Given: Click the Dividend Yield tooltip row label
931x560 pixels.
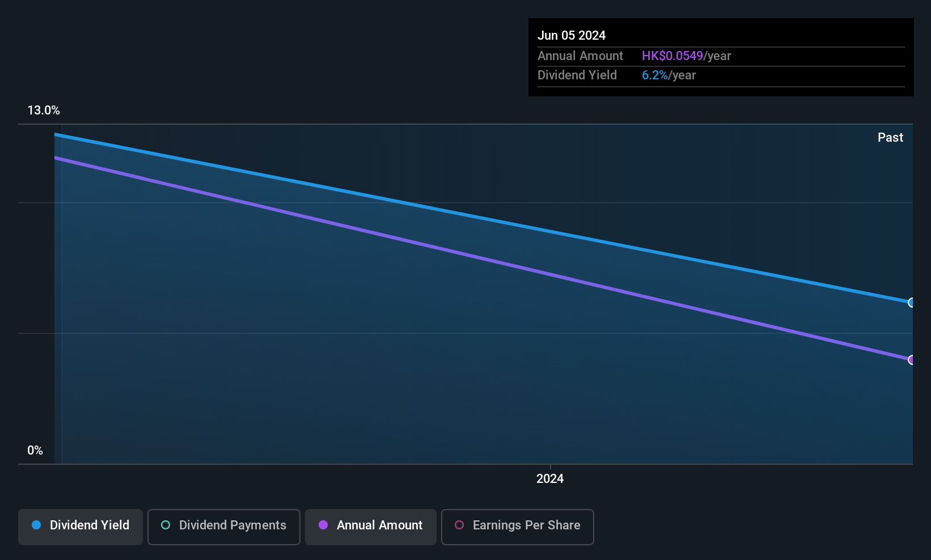Looking at the screenshot, I should (577, 75).
